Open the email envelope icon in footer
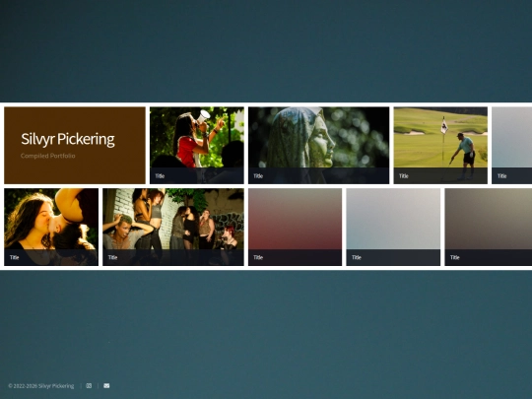The image size is (532, 399). click(106, 386)
